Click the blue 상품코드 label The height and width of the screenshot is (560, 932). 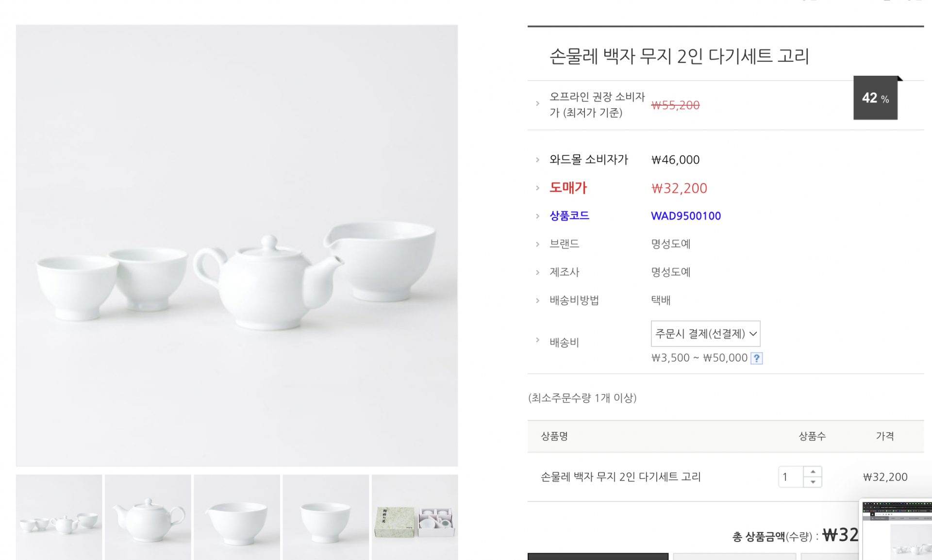(569, 216)
